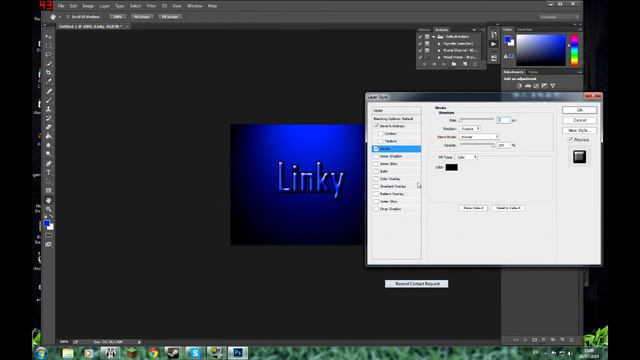This screenshot has width=640, height=360.
Task: Select the Rectangular Marquee tool
Action: [x=49, y=45]
